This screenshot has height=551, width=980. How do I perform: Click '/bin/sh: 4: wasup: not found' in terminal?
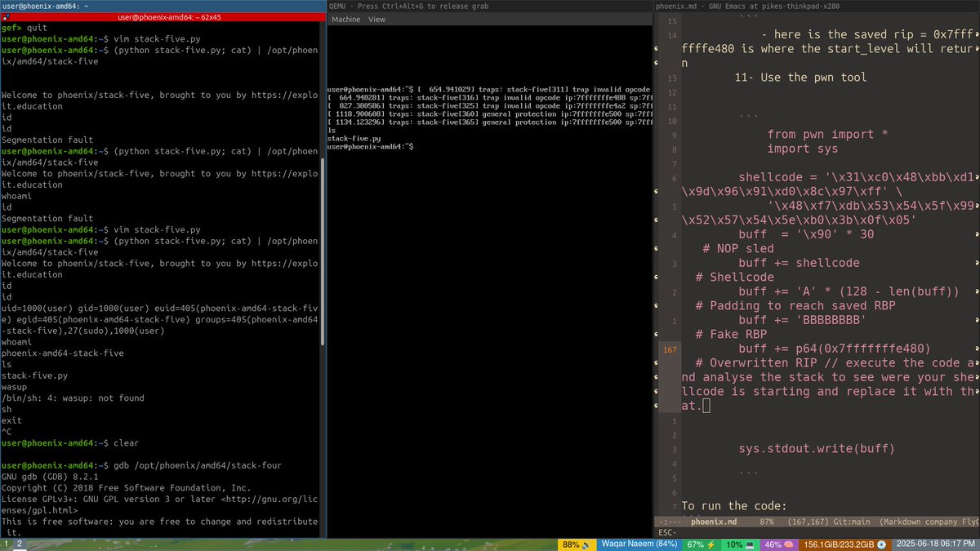pos(73,398)
